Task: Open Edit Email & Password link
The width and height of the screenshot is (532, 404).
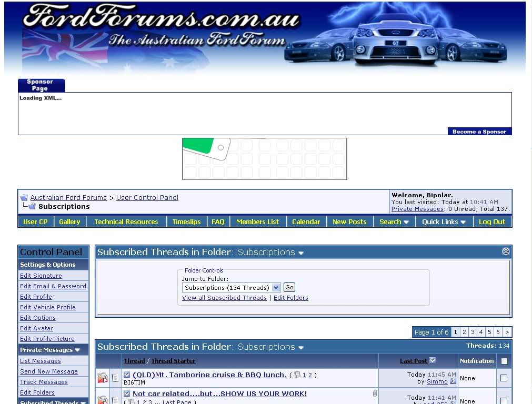Action: coord(53,286)
